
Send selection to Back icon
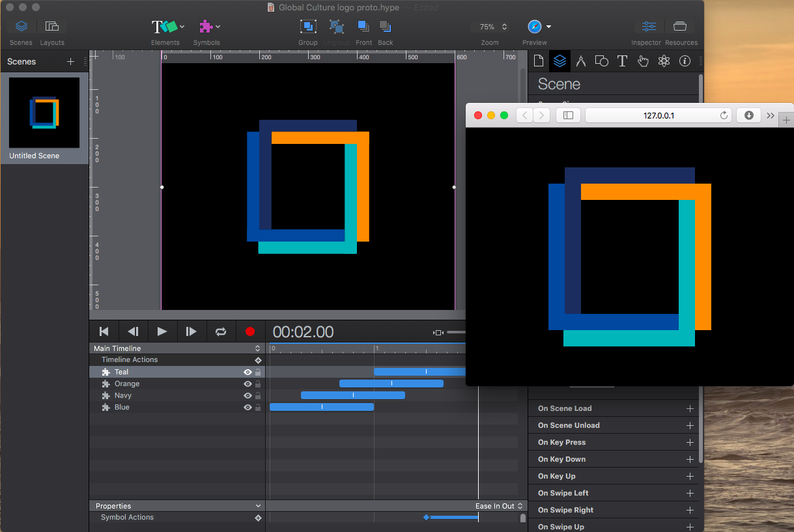point(386,27)
